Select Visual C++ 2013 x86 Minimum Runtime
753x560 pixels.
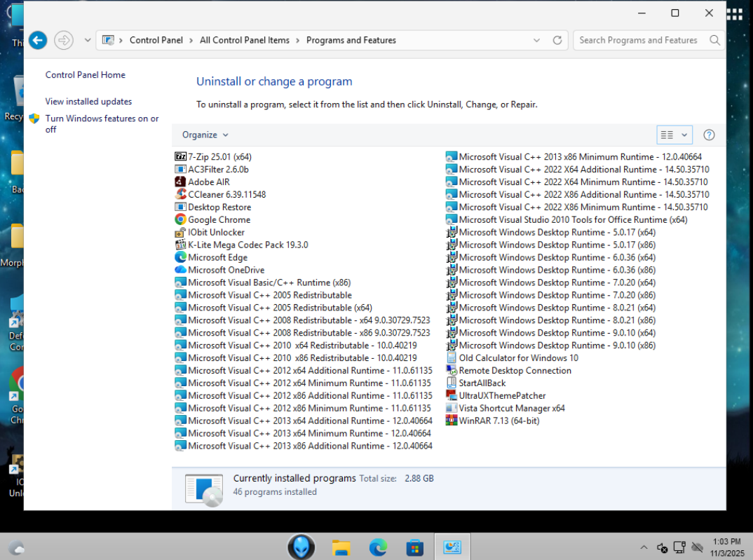(574, 156)
